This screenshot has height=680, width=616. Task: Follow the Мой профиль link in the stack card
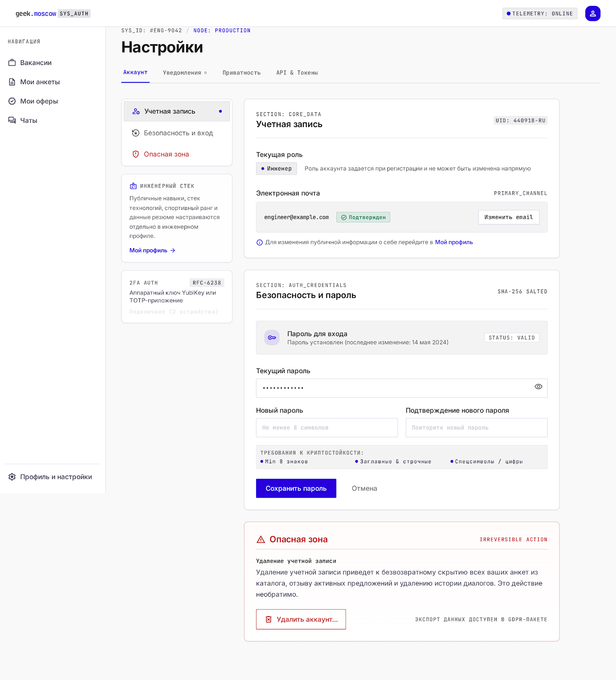click(153, 250)
